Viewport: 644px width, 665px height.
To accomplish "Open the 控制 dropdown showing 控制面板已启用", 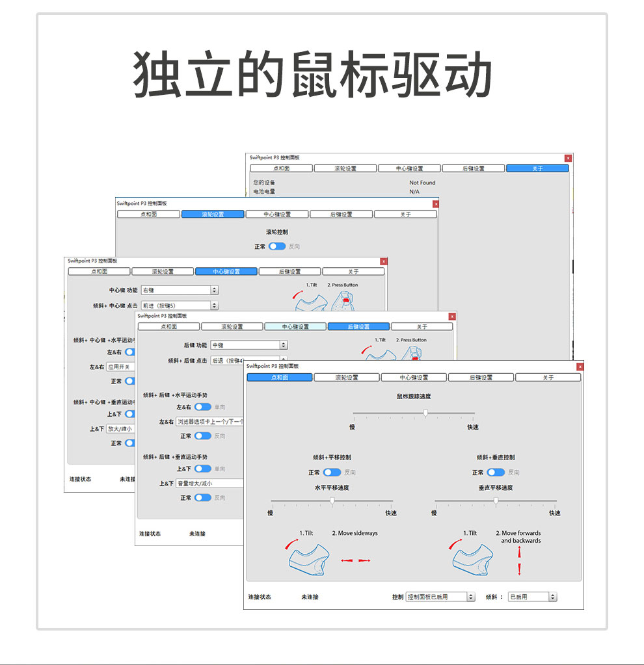I will click(440, 597).
